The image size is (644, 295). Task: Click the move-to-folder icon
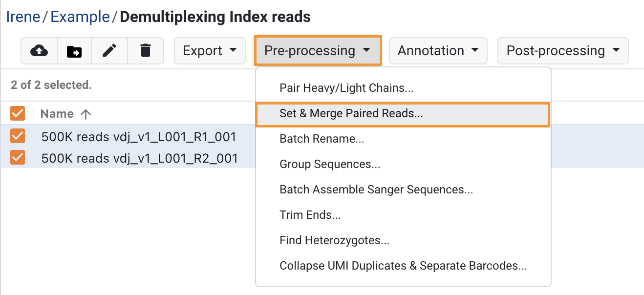74,51
